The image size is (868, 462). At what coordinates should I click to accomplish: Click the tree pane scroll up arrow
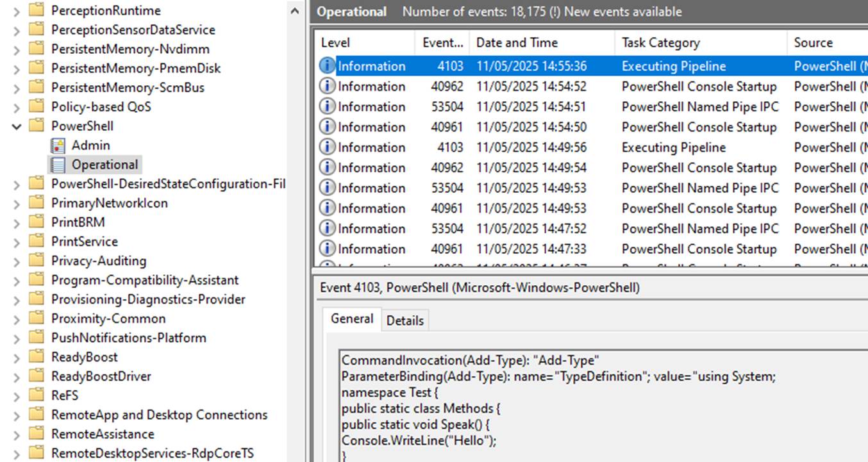pos(294,11)
